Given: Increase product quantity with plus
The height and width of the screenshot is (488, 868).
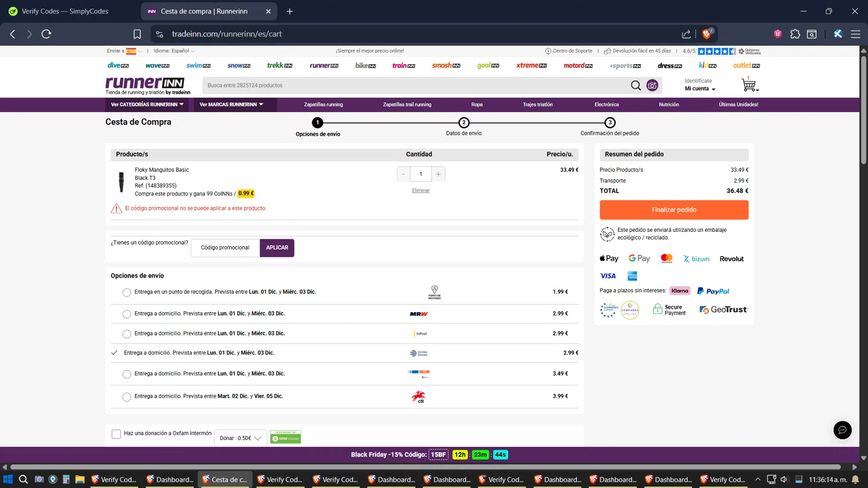Looking at the screenshot, I should tap(438, 174).
